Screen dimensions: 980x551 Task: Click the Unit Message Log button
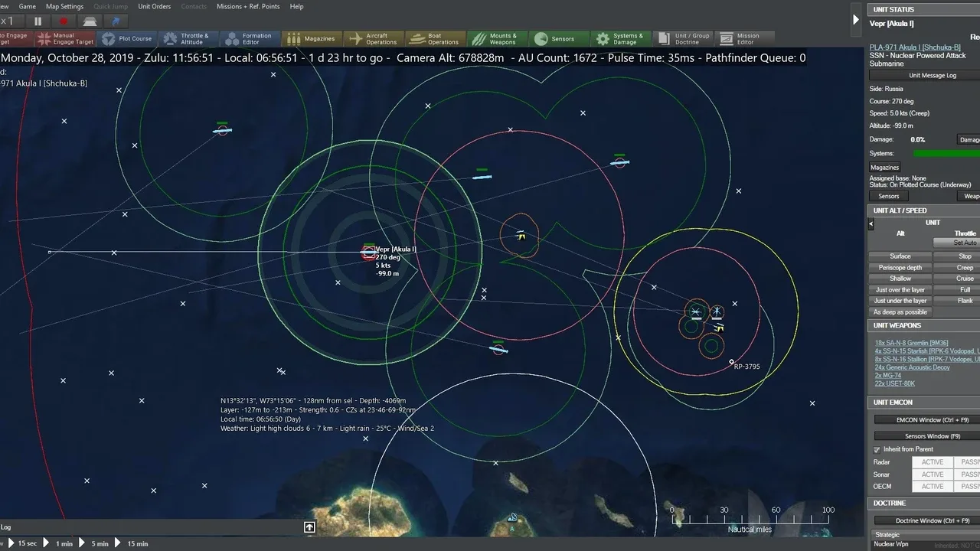932,75
